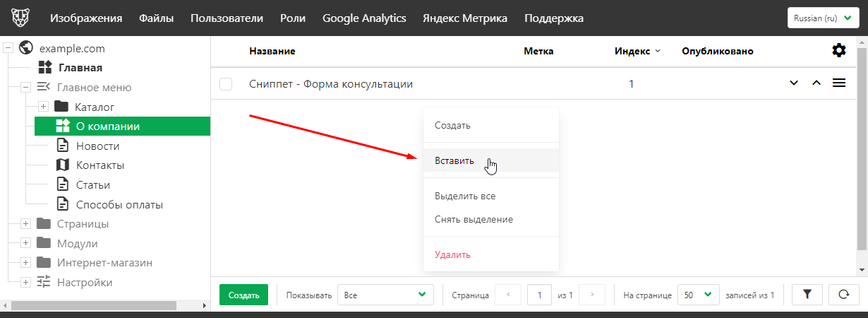The width and height of the screenshot is (868, 318).
Task: Move snippet row up with chevron arrow
Action: click(x=816, y=83)
